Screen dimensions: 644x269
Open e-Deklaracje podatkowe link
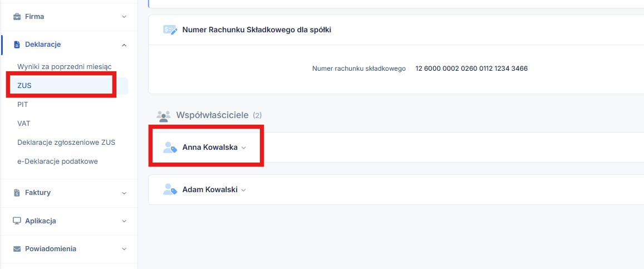point(57,161)
